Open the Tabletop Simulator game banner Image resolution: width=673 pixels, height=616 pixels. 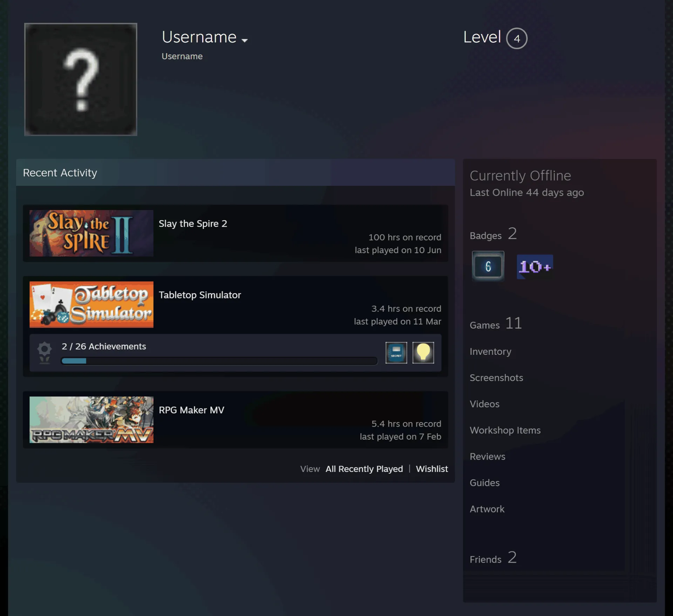click(x=91, y=305)
